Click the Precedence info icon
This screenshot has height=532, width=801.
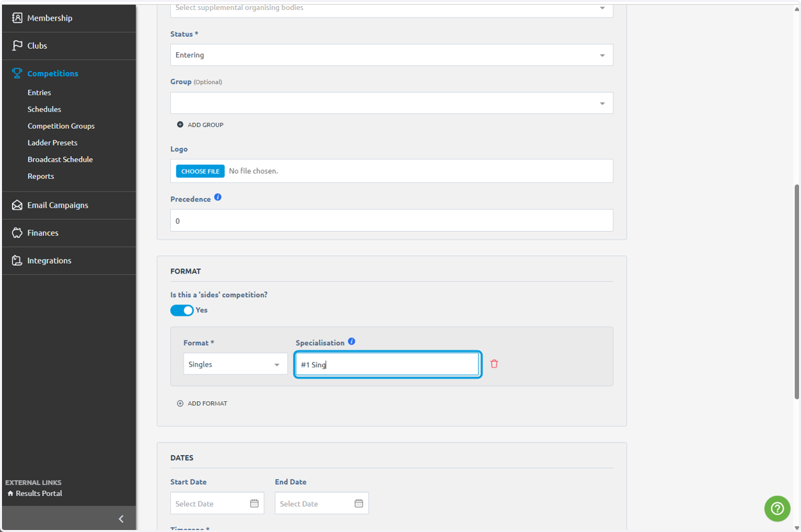point(218,198)
